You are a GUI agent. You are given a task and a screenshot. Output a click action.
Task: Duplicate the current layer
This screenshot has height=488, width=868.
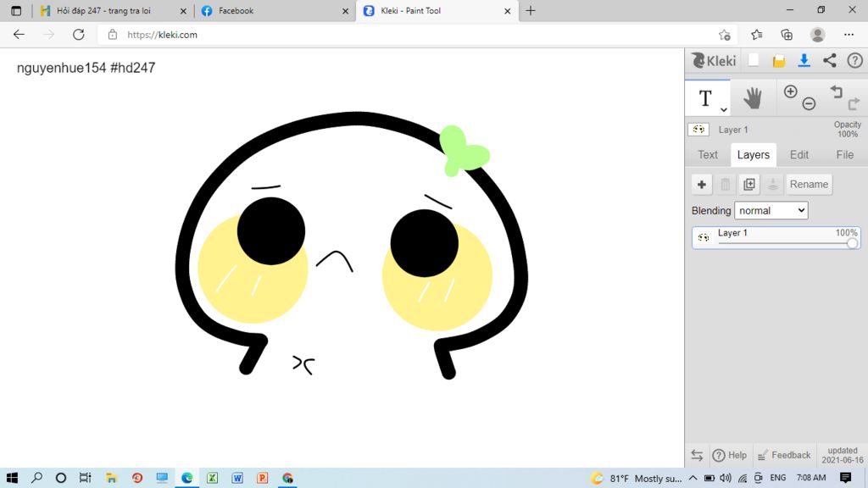[749, 184]
